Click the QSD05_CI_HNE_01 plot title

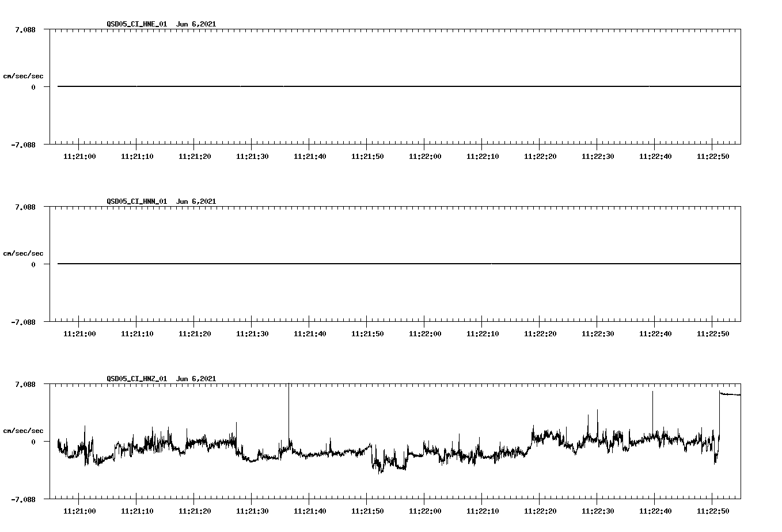pos(137,24)
